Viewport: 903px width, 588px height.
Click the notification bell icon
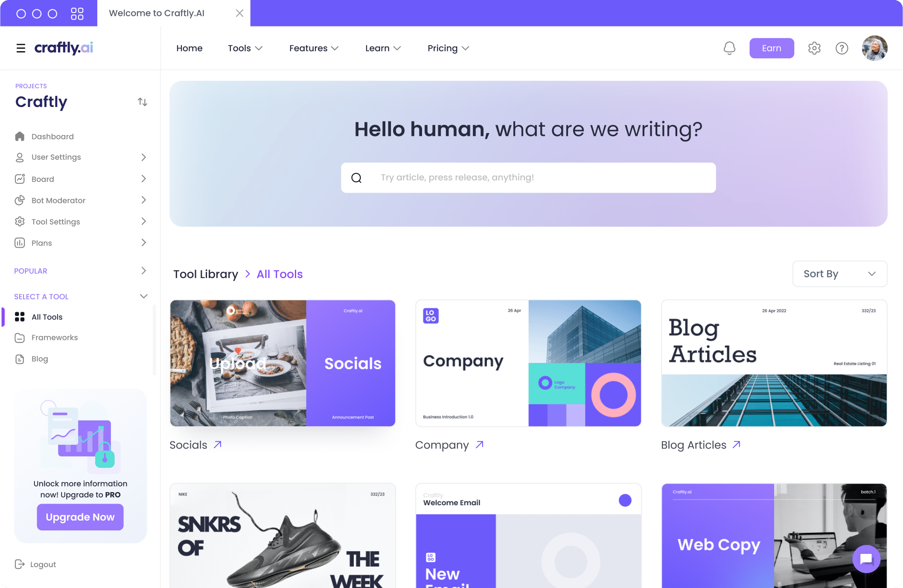point(729,48)
